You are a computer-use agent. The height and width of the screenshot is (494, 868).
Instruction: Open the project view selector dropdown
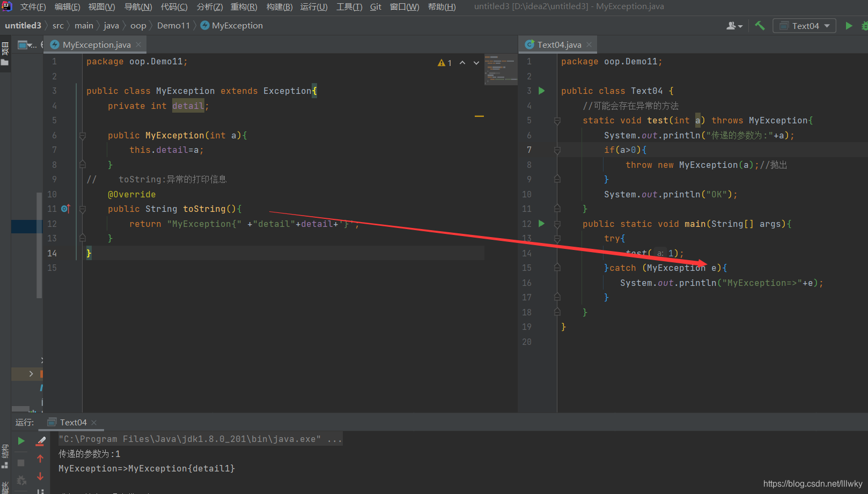click(x=27, y=45)
